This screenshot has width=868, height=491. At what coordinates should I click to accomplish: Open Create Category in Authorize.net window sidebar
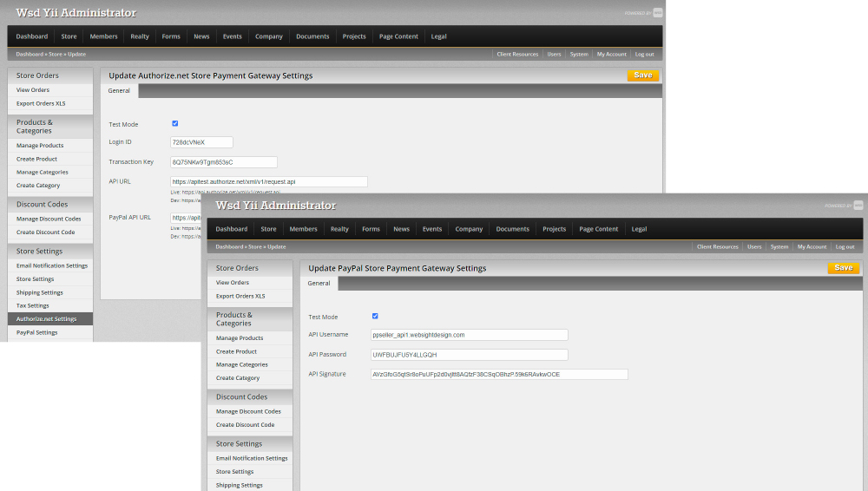point(38,186)
